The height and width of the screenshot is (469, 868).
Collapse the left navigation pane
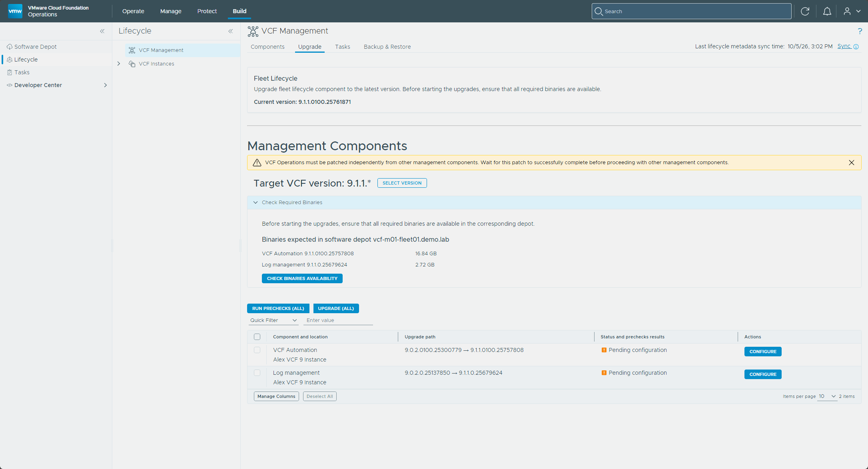[102, 31]
